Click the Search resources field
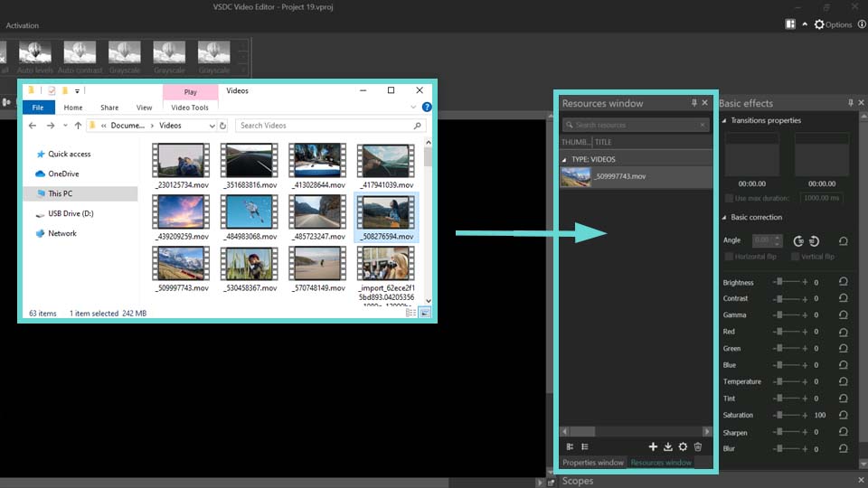The height and width of the screenshot is (488, 868). (636, 125)
